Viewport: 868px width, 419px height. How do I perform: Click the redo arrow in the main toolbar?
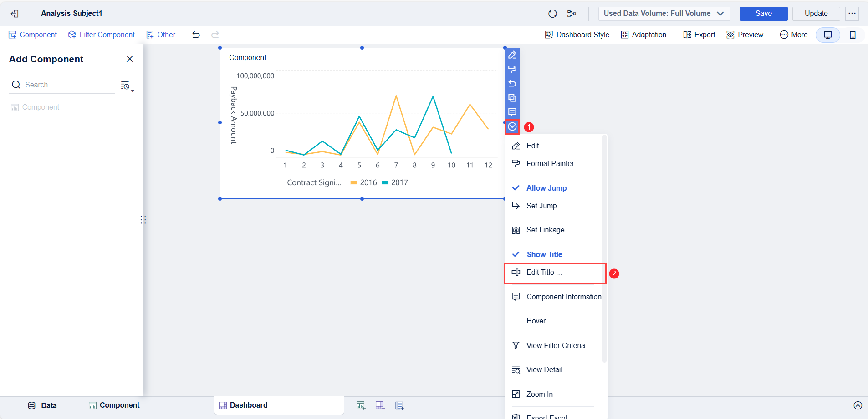click(215, 35)
